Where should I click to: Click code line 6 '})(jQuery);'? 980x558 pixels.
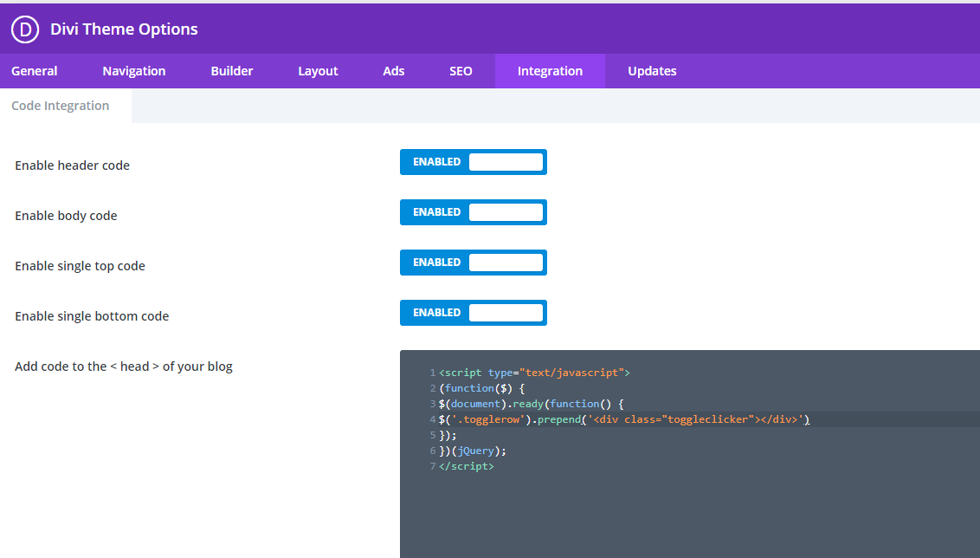click(473, 451)
